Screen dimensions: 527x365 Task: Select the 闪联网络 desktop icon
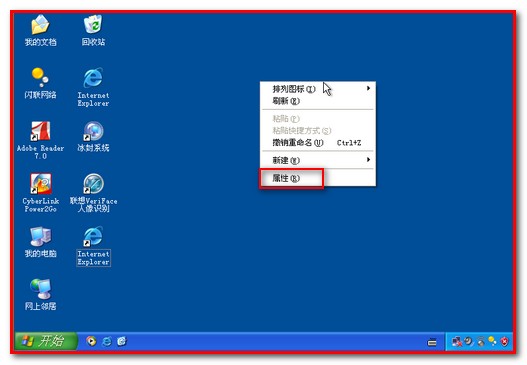40,83
